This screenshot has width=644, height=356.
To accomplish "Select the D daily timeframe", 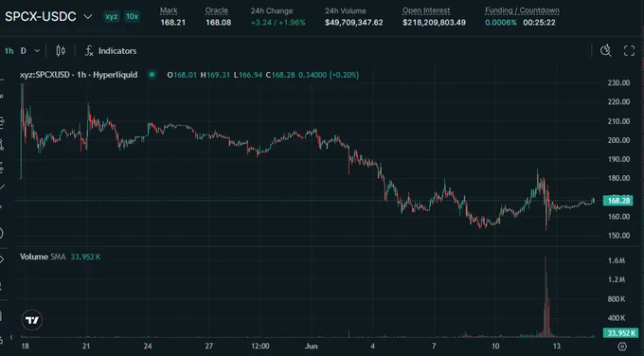I will (24, 51).
